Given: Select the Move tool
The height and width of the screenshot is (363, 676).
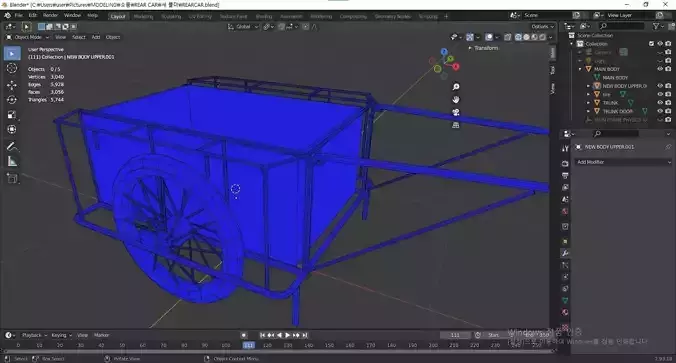Looking at the screenshot, I should (x=12, y=85).
